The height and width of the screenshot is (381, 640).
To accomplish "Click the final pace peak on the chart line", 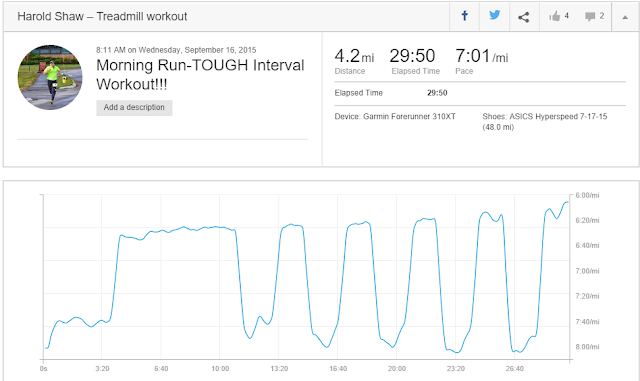I will pos(566,202).
